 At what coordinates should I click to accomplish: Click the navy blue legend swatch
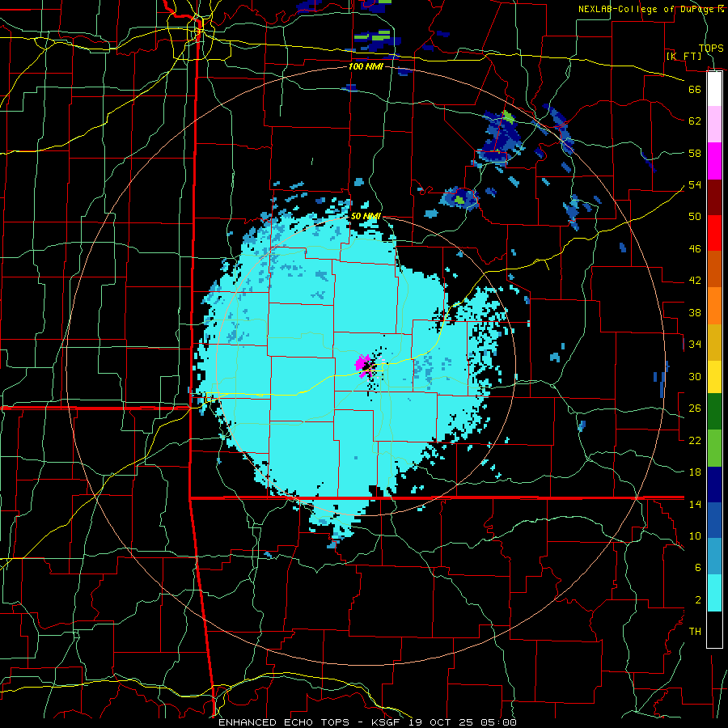coord(714,485)
